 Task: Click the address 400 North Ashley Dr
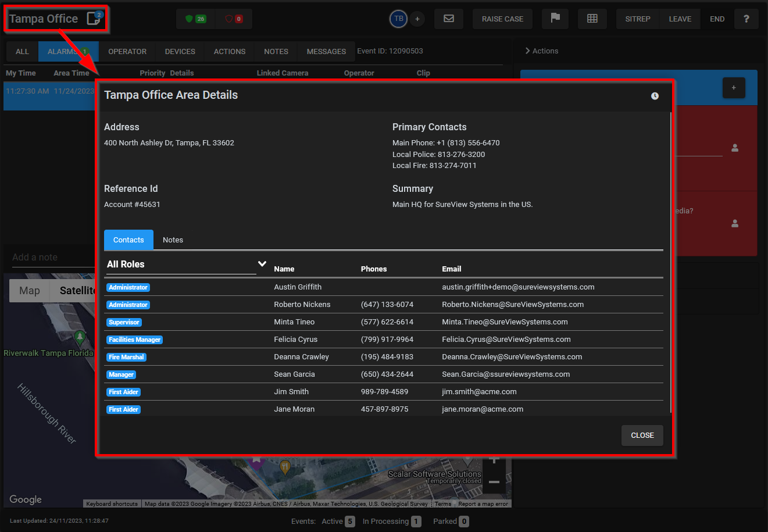[x=169, y=142]
